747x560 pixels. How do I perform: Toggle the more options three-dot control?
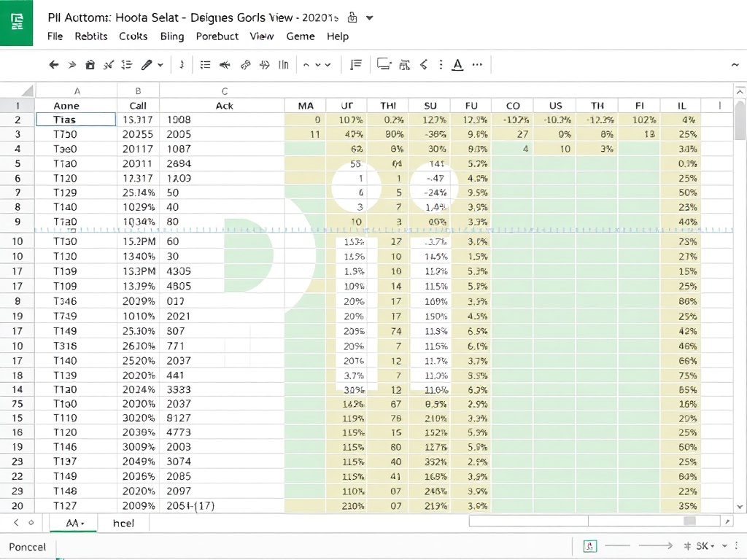pyautogui.click(x=441, y=65)
